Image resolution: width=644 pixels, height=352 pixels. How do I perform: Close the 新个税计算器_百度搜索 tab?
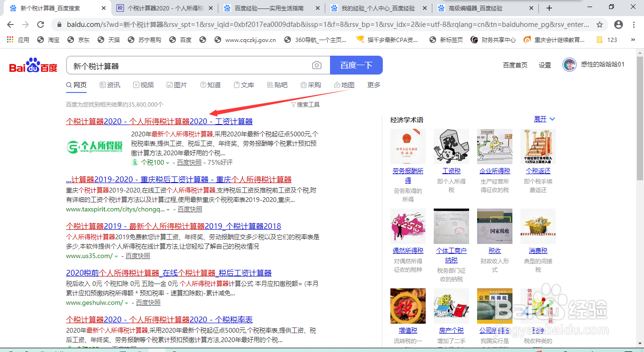click(x=104, y=8)
